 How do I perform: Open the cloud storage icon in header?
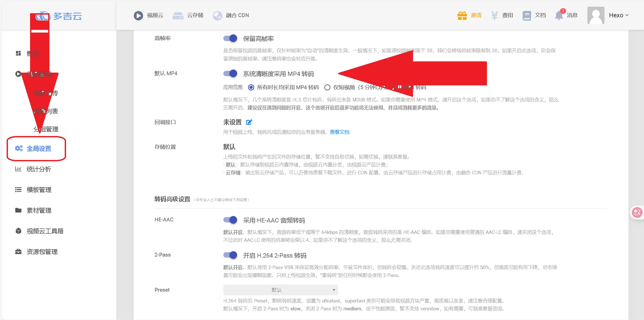point(178,16)
